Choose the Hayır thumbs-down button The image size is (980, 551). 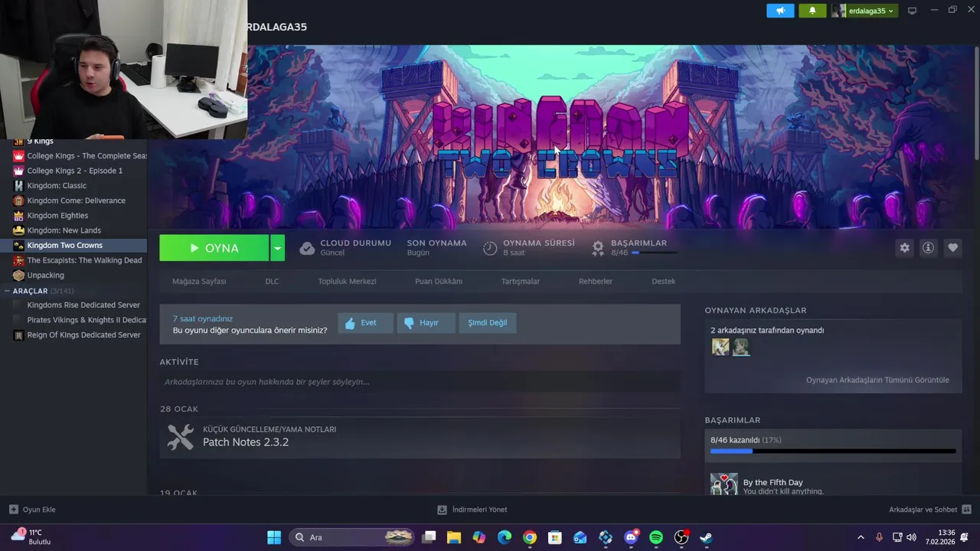click(x=426, y=323)
